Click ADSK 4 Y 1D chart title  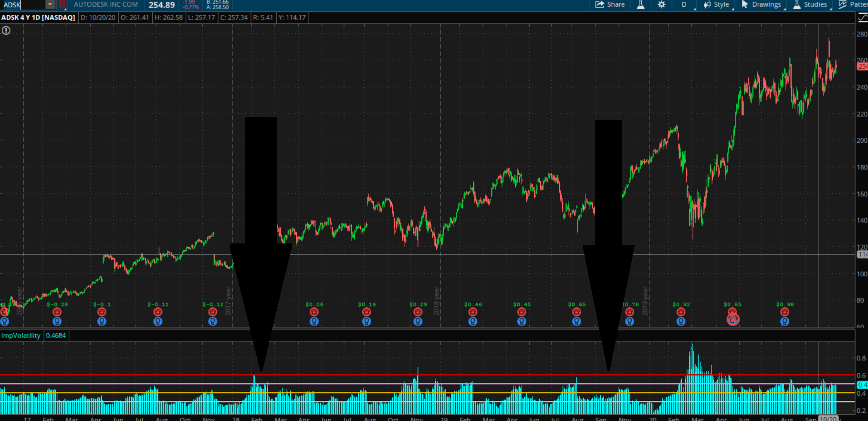click(x=38, y=18)
